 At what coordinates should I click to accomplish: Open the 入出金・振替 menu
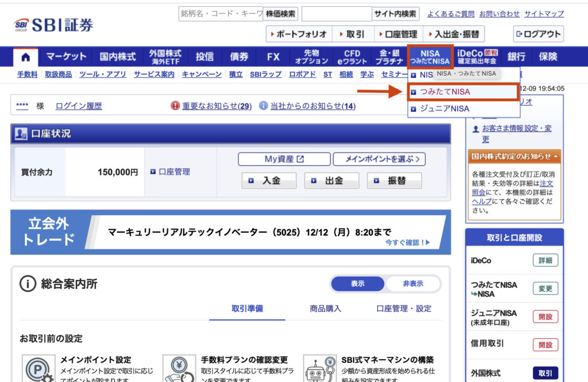pyautogui.click(x=454, y=34)
